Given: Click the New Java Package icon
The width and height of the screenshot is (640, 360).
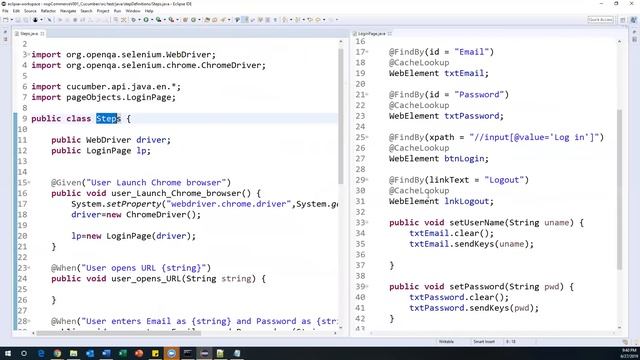Looking at the screenshot, I should (x=185, y=20).
